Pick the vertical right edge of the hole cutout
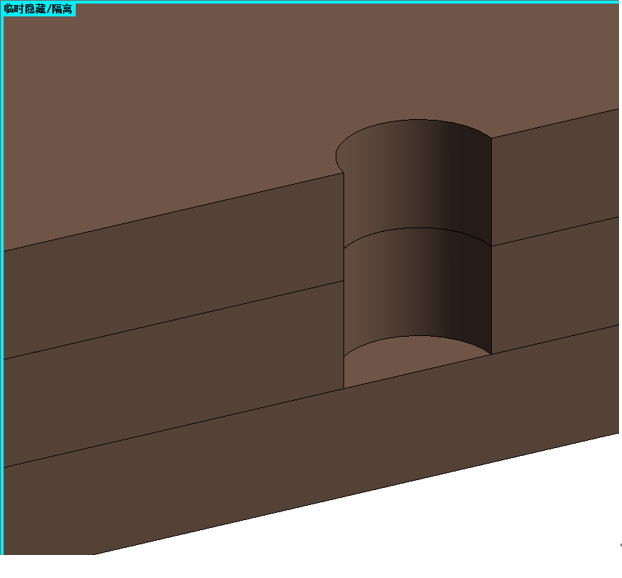This screenshot has height=578, width=622. coord(492,246)
